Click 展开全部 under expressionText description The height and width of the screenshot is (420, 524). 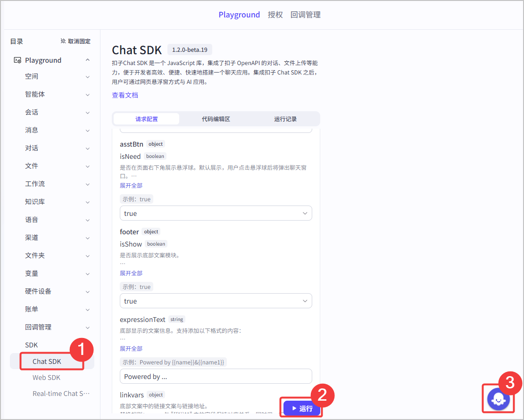[131, 348]
